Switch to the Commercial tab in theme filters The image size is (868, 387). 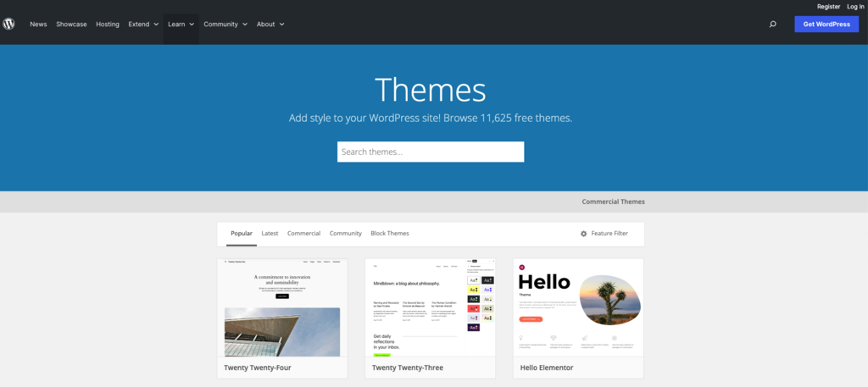(304, 234)
